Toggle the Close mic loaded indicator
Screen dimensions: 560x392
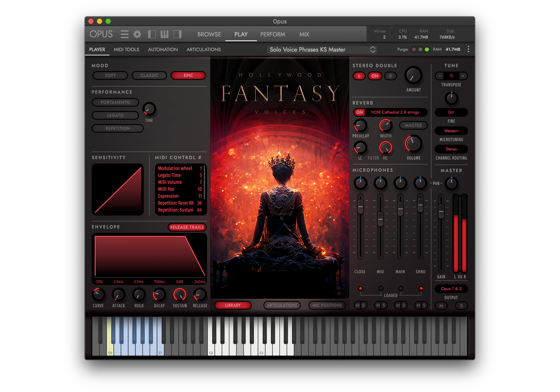[x=360, y=289]
